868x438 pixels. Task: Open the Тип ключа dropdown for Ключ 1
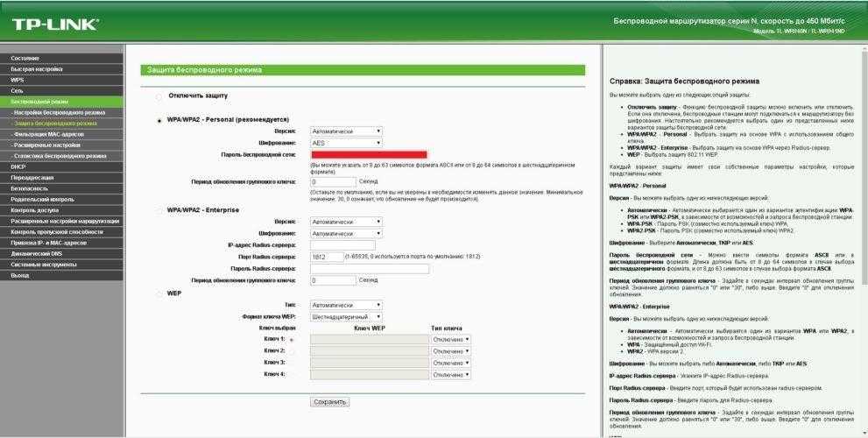pyautogui.click(x=451, y=339)
